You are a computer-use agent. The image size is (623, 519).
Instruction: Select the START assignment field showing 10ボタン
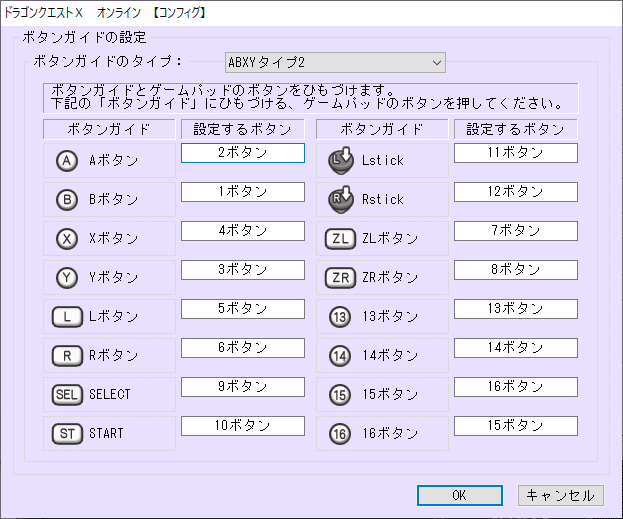coord(243,426)
